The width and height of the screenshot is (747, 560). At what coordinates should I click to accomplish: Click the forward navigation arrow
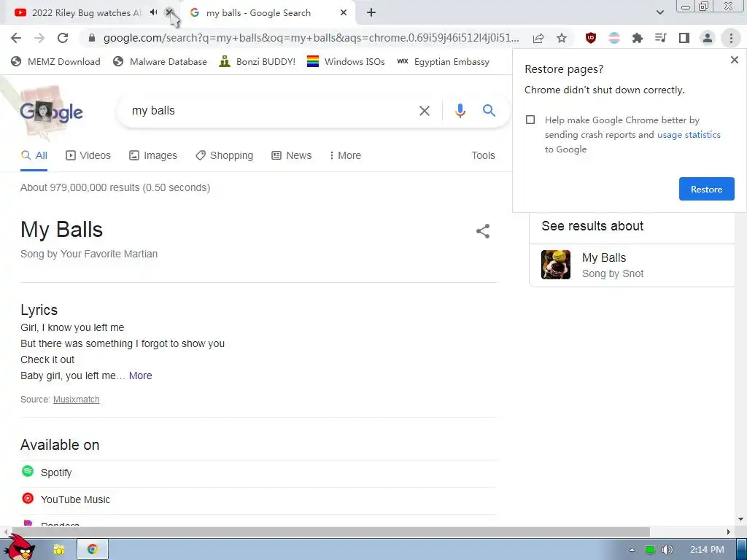(x=39, y=38)
